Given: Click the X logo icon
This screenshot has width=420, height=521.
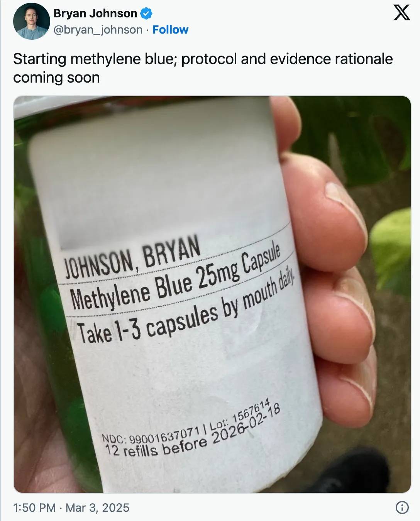Looking at the screenshot, I should click(x=401, y=12).
